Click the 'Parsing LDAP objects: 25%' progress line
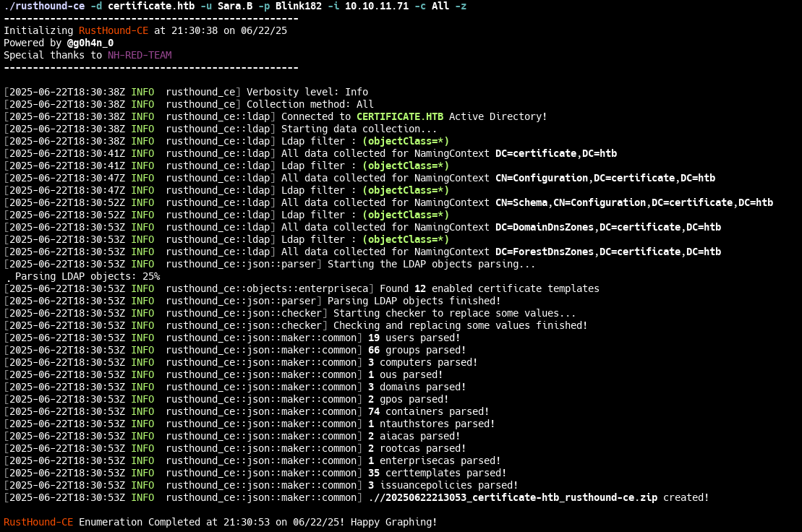The image size is (802, 532). click(87, 276)
